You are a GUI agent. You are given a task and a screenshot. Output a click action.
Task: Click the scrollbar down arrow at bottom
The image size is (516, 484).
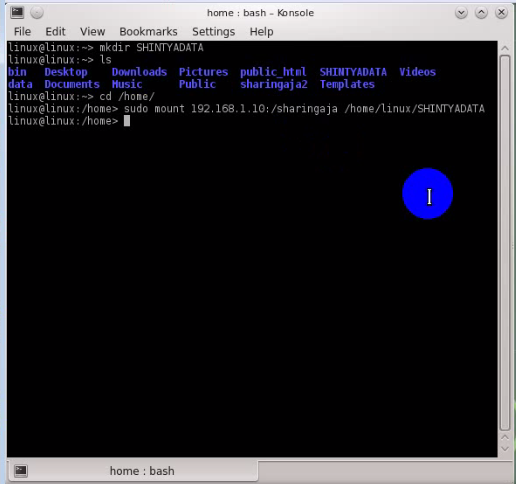tap(505, 449)
